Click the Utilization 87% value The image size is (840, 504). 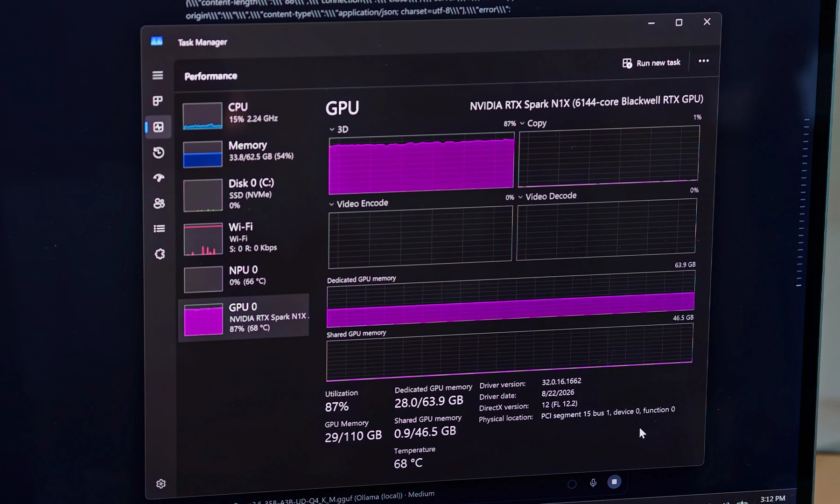(x=336, y=407)
